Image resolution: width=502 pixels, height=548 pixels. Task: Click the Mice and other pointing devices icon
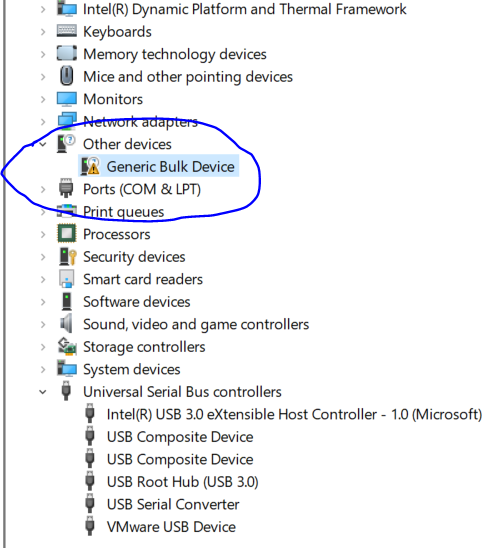coord(66,77)
